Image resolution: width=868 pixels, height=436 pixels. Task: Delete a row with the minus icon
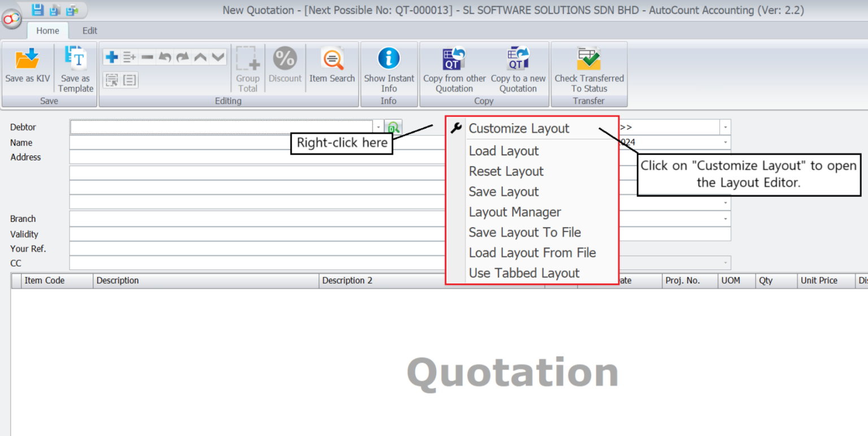pos(147,57)
